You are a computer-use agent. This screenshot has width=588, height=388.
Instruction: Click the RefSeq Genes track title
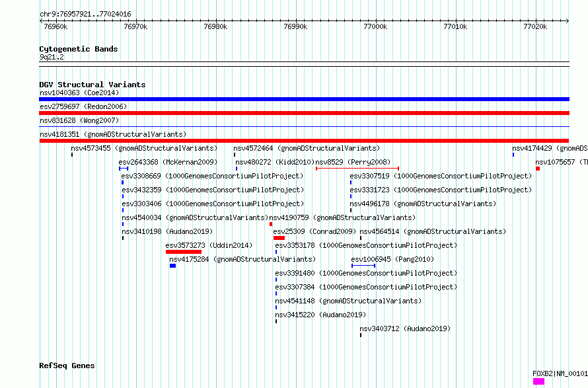point(67,366)
